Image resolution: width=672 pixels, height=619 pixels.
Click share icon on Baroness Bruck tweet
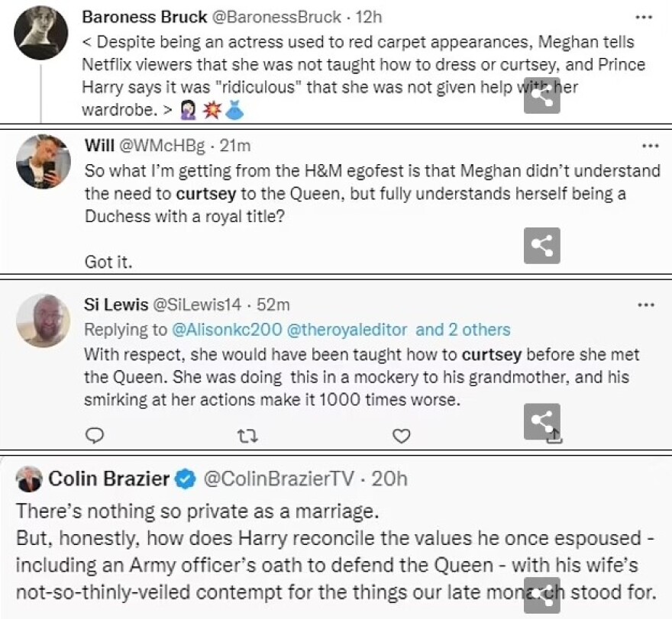[x=541, y=95]
